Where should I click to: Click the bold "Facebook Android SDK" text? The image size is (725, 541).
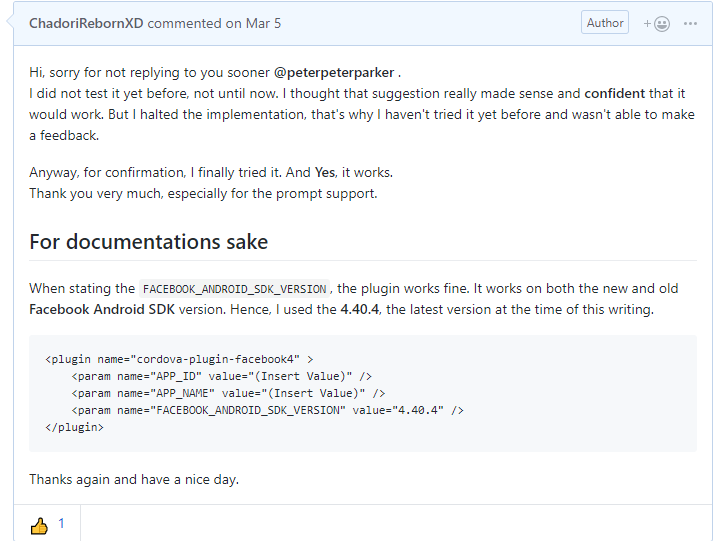tap(101, 310)
